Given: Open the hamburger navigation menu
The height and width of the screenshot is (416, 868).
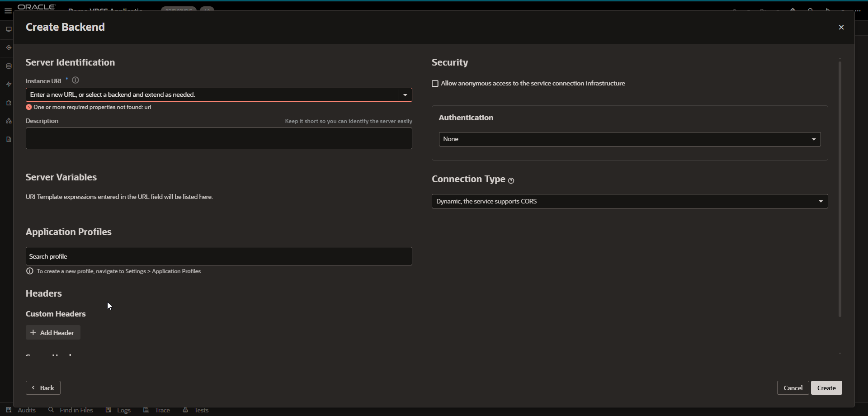Looking at the screenshot, I should pyautogui.click(x=8, y=11).
